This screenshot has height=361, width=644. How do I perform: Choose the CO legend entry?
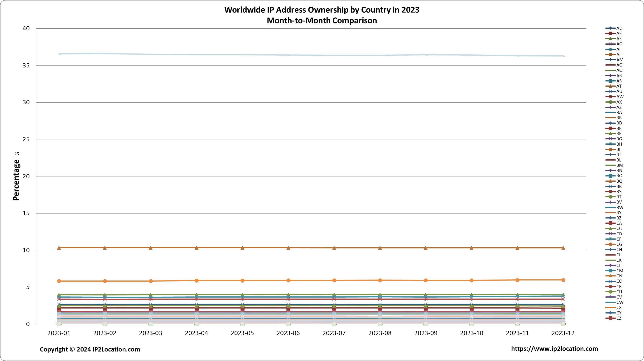[614, 281]
